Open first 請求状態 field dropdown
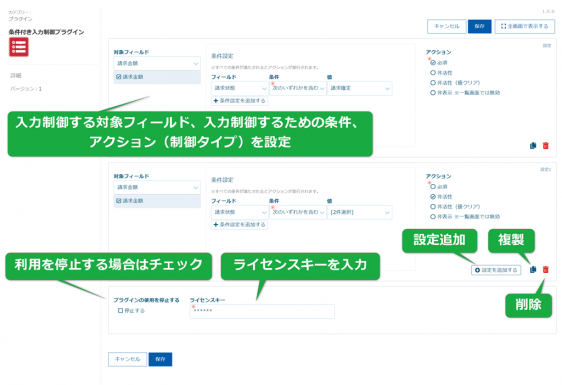 click(x=239, y=88)
